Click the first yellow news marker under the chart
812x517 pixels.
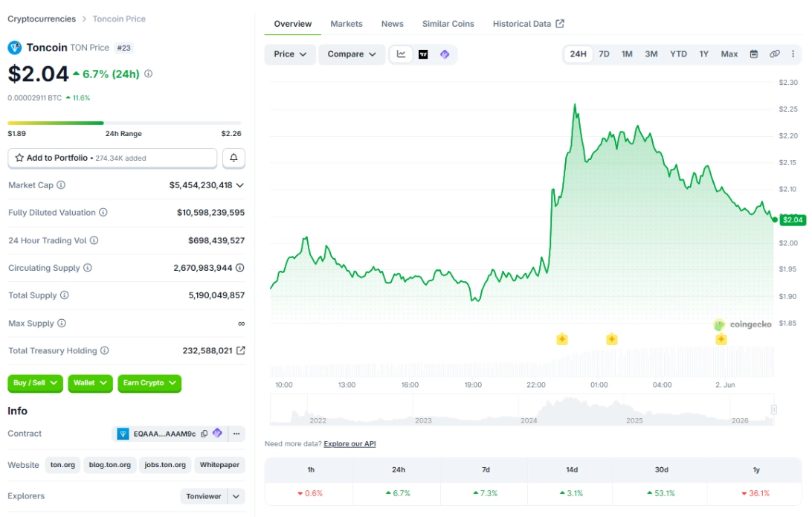[562, 339]
